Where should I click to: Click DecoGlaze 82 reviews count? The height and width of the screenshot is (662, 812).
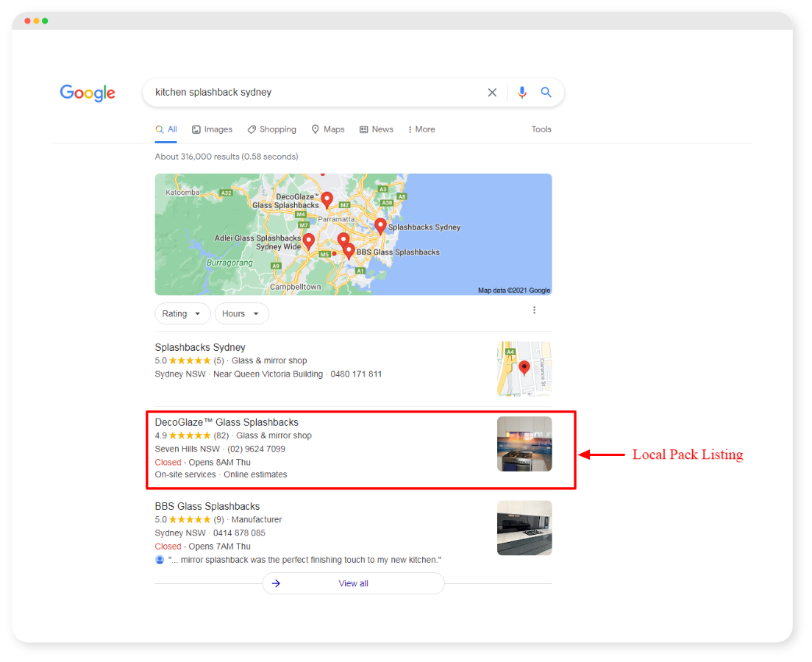point(221,435)
